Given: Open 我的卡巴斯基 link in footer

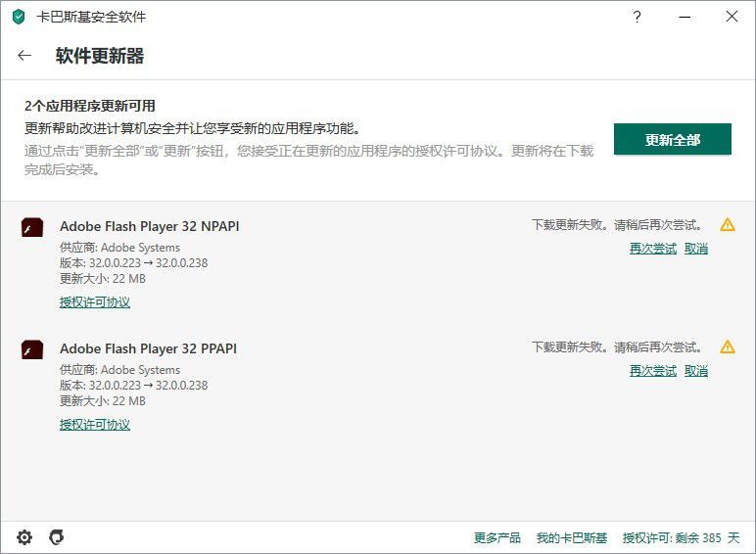Looking at the screenshot, I should point(572,538).
